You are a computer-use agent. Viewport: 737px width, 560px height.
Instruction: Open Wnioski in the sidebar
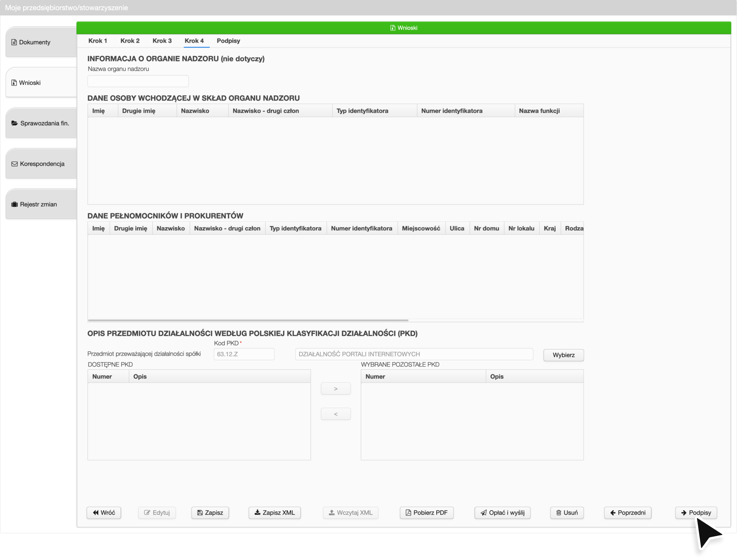pyautogui.click(x=41, y=82)
